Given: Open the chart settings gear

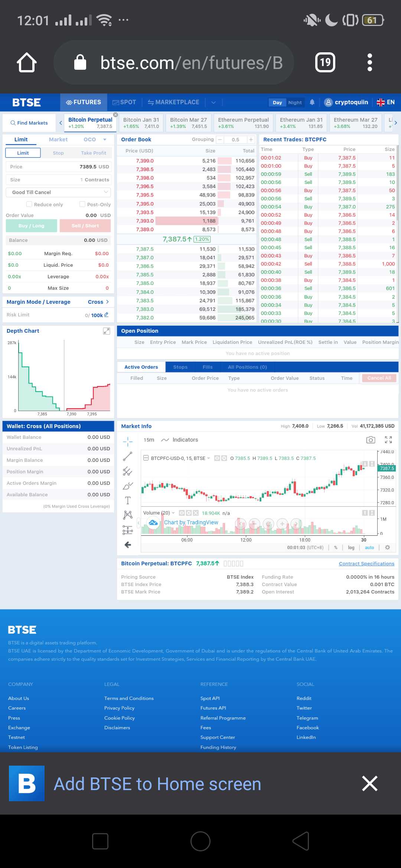Looking at the screenshot, I should (x=388, y=548).
